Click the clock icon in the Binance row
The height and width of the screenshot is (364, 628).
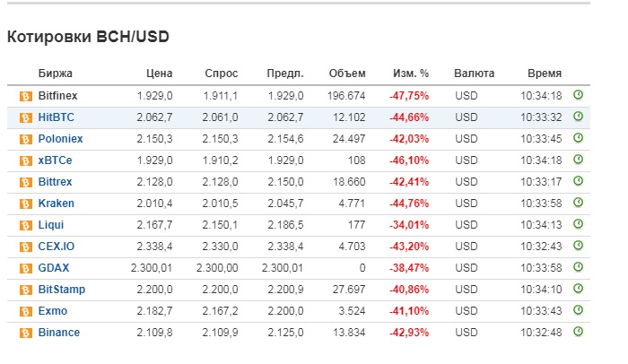click(x=578, y=332)
